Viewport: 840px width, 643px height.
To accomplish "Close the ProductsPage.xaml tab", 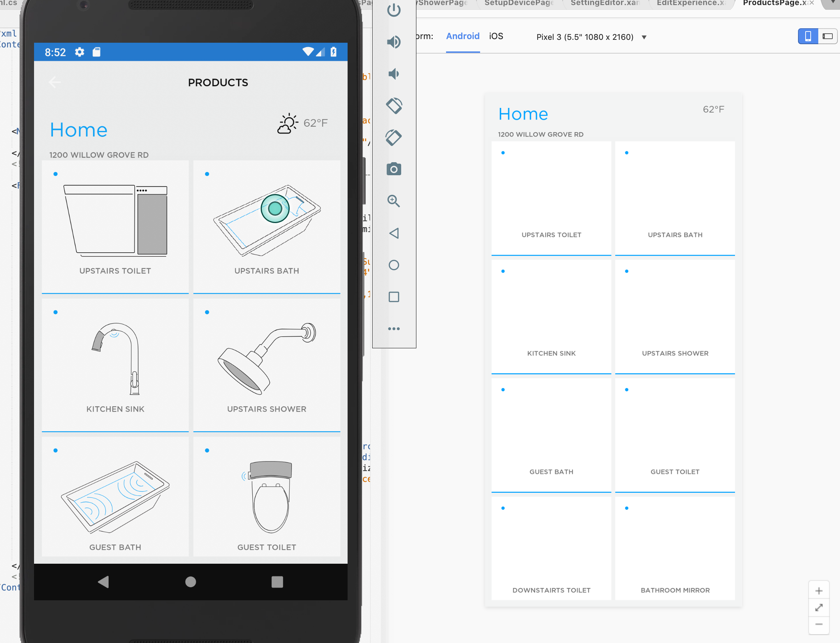I will 811,3.
